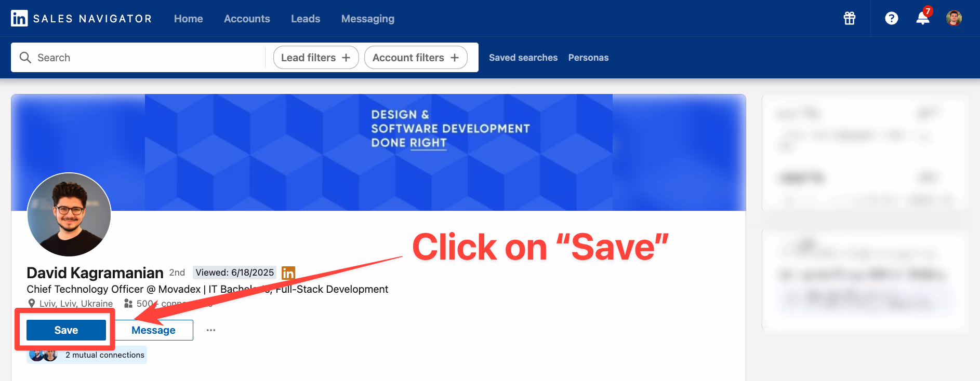The image size is (980, 381).
Task: Open the help question mark icon
Action: click(x=892, y=19)
